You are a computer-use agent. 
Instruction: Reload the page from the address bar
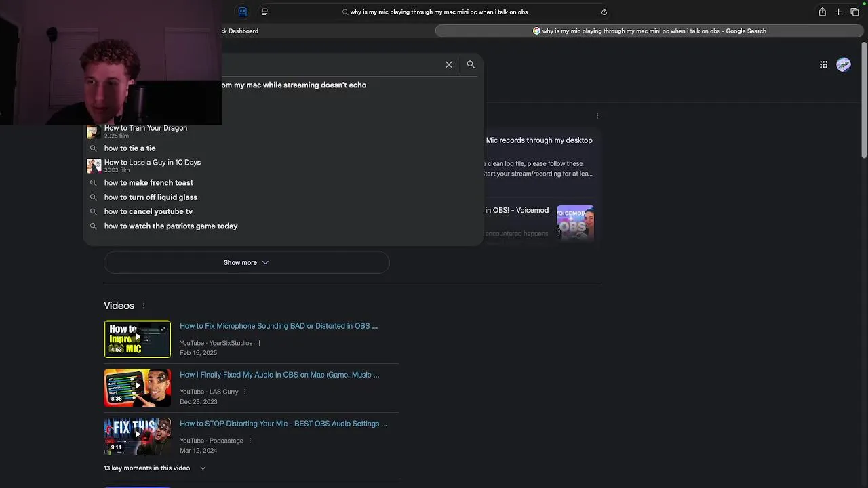coord(604,12)
